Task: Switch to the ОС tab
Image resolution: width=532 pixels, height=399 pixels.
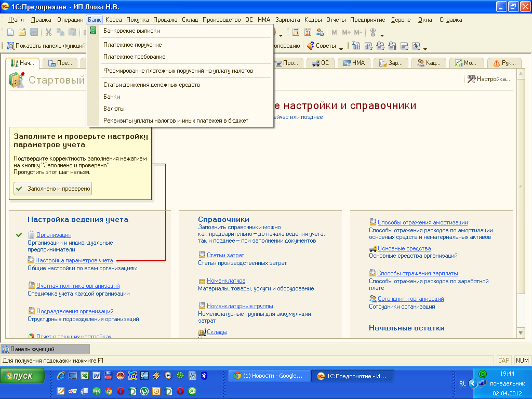Action: (x=321, y=63)
